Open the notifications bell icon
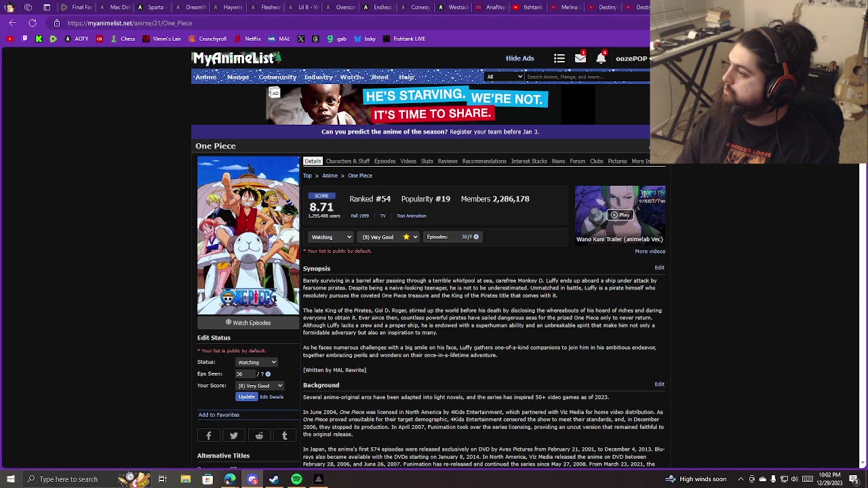The width and height of the screenshot is (868, 488). [x=601, y=58]
